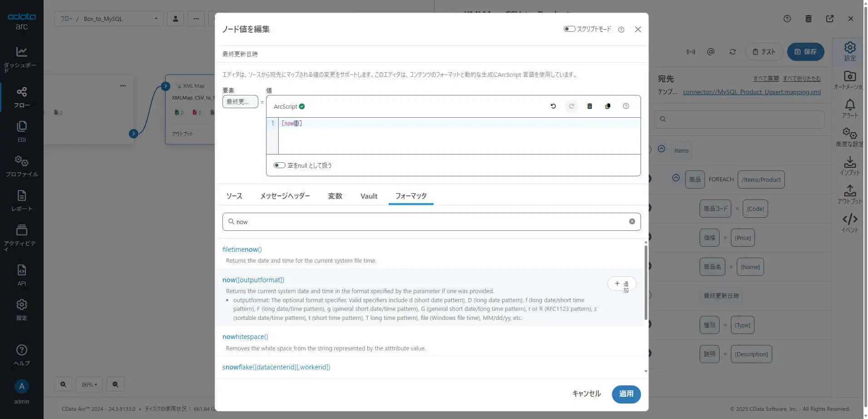Copy the ArcScript value to clipboard
The width and height of the screenshot is (868, 419).
tap(608, 106)
